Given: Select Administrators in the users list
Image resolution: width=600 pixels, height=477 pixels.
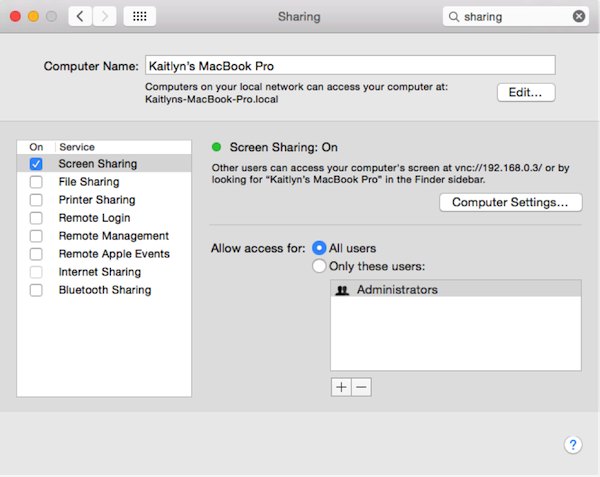Looking at the screenshot, I should 456,290.
